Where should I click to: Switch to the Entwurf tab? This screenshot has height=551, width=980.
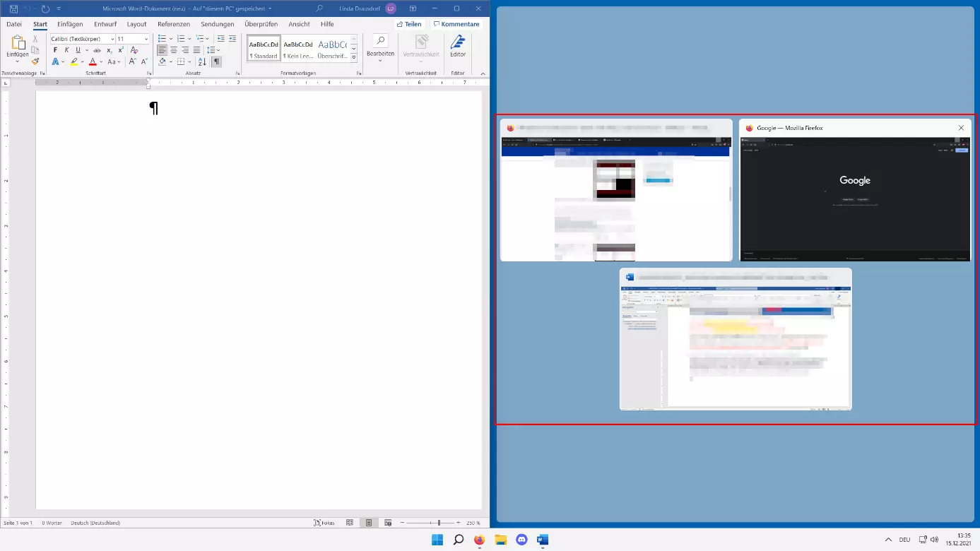click(105, 24)
